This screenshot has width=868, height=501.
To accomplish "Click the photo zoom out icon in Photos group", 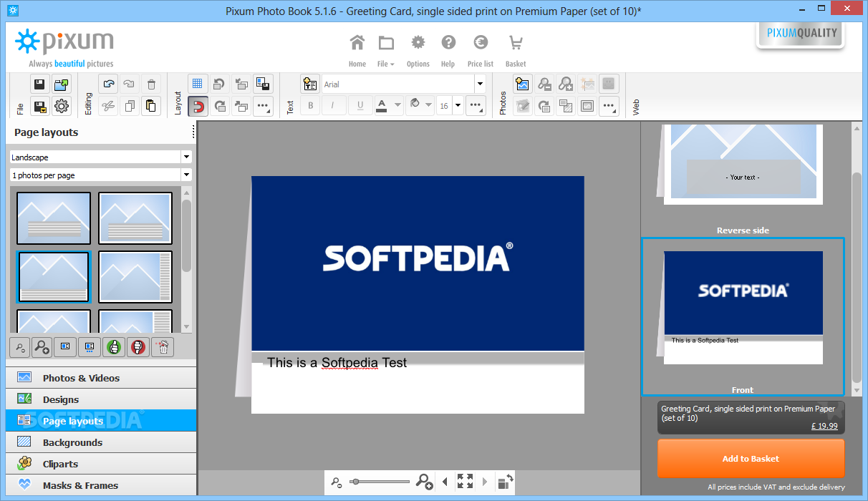I will click(x=544, y=84).
